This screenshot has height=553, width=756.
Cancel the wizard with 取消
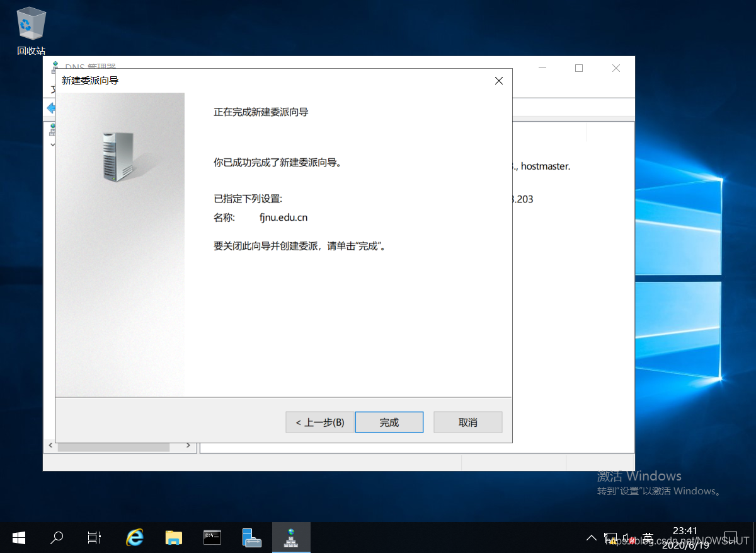click(467, 422)
